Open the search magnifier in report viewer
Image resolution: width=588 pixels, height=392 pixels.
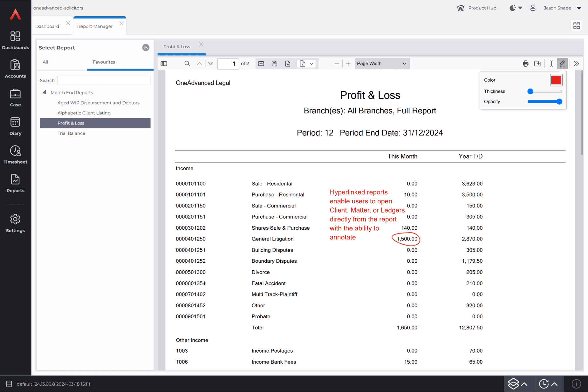(187, 64)
